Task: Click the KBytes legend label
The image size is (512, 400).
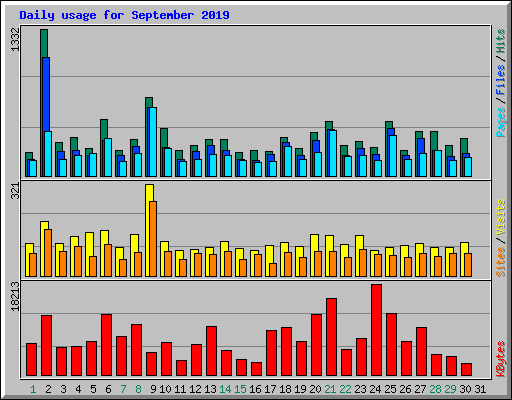Action: [x=501, y=359]
